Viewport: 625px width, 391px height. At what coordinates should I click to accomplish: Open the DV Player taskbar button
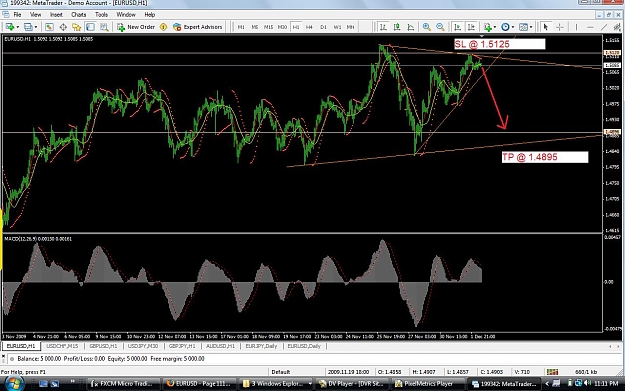(x=352, y=383)
